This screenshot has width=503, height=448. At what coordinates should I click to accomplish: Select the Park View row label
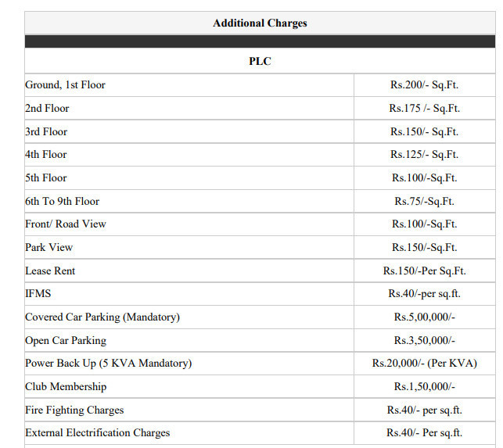pos(49,247)
